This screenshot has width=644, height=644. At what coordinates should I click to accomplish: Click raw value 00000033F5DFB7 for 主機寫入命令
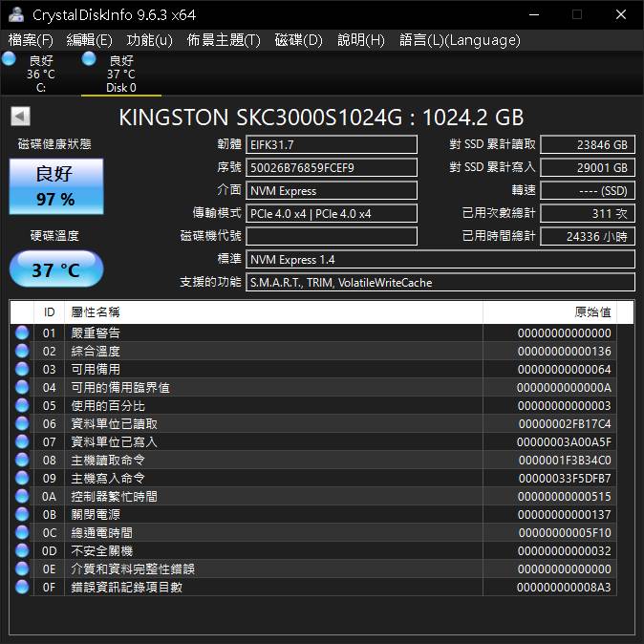click(565, 478)
